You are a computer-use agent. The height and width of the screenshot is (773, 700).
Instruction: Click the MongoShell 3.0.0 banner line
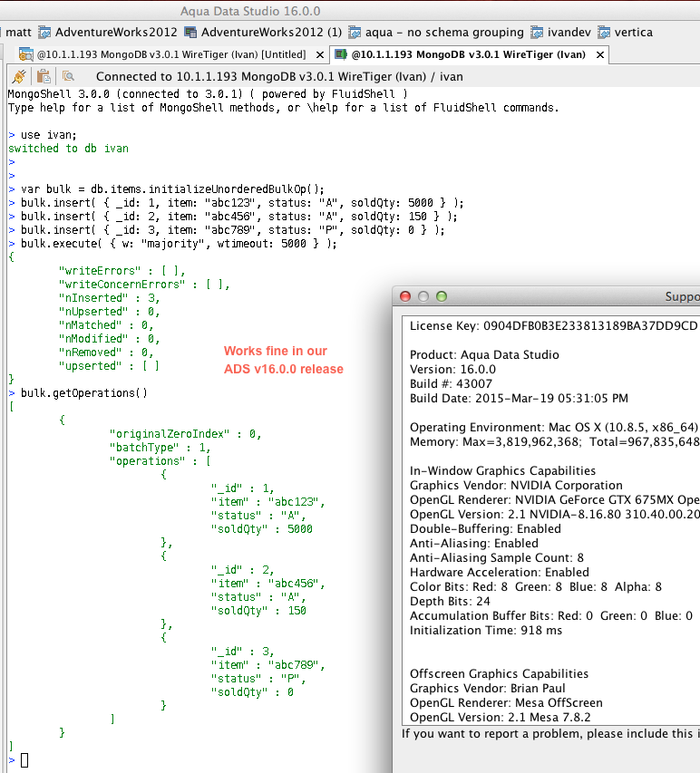tap(208, 94)
